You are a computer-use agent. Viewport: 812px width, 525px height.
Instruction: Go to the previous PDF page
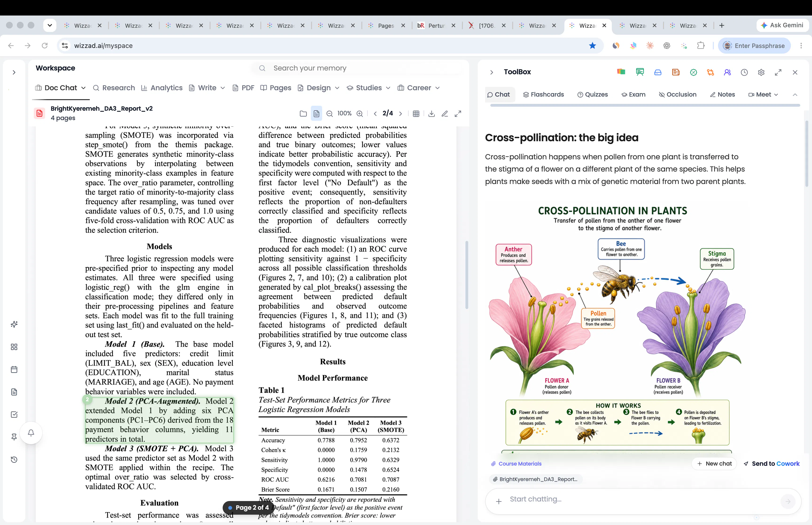[x=375, y=114]
